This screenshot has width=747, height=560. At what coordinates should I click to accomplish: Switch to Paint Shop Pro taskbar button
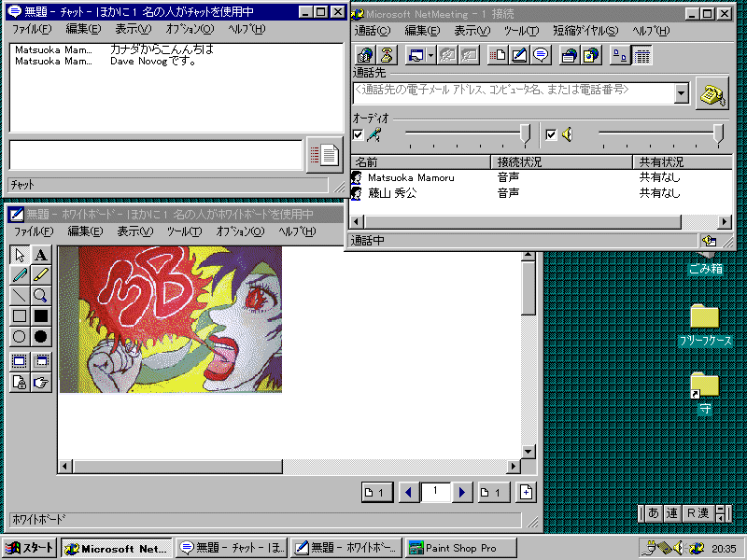coord(460,548)
